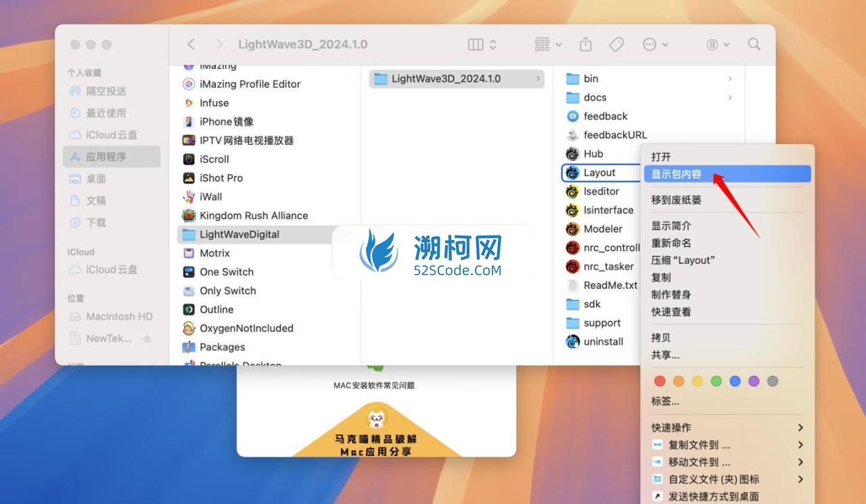Choose 显示简介 in the context menu
The height and width of the screenshot is (504, 866).
727,226
